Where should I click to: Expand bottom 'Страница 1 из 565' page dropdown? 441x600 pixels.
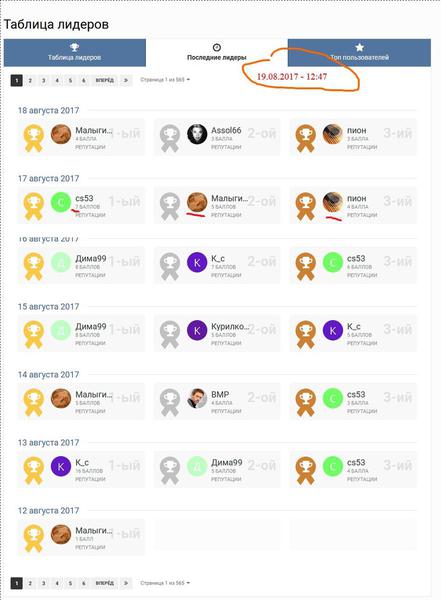(165, 583)
